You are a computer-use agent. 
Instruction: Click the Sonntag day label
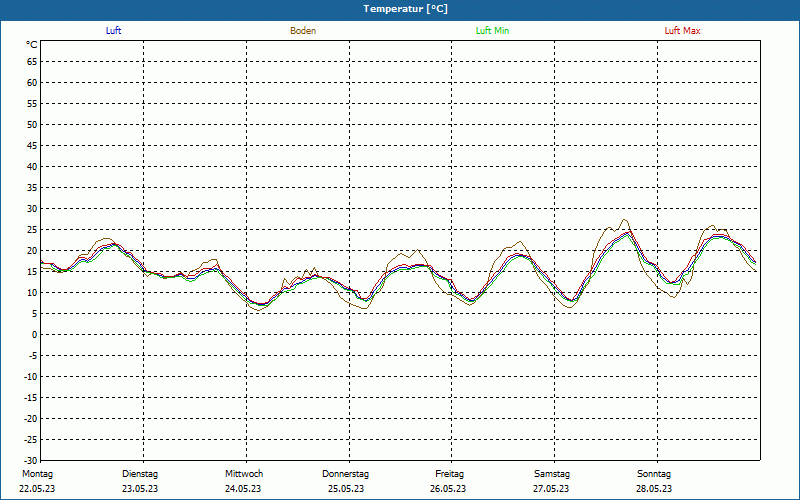[654, 474]
